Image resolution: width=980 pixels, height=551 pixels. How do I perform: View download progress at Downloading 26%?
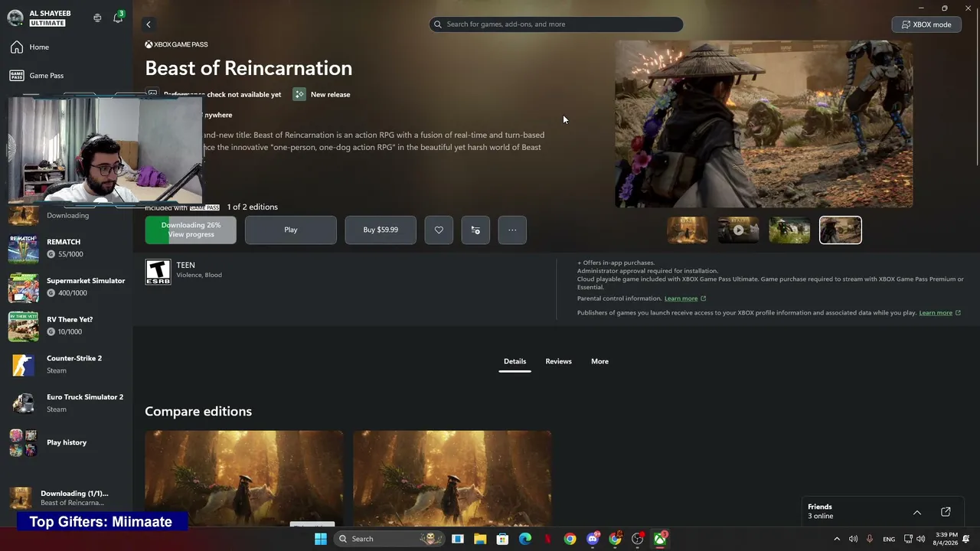pos(191,230)
